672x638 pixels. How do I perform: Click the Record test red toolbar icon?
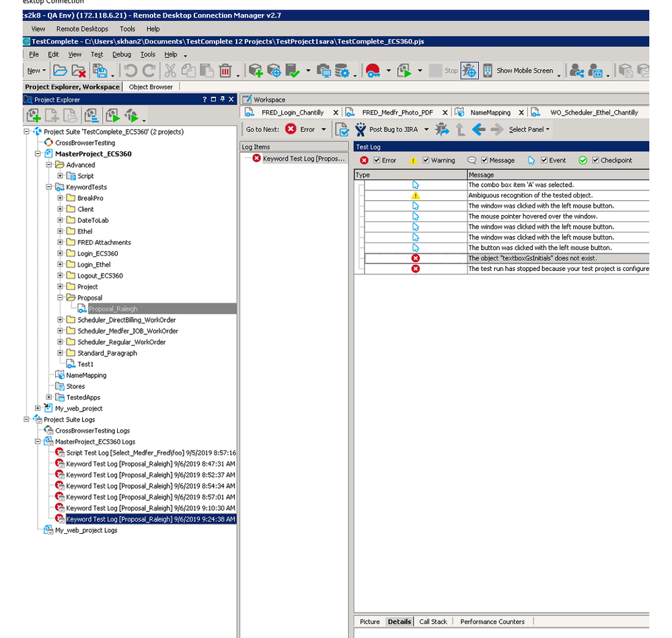373,71
